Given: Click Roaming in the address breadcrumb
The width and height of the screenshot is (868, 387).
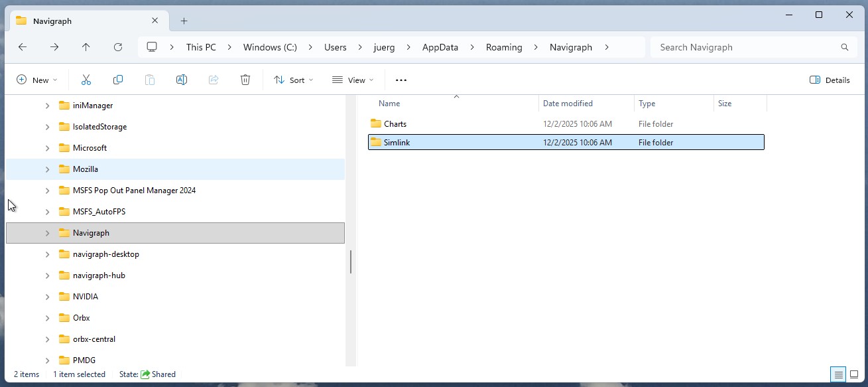Looking at the screenshot, I should pyautogui.click(x=504, y=47).
